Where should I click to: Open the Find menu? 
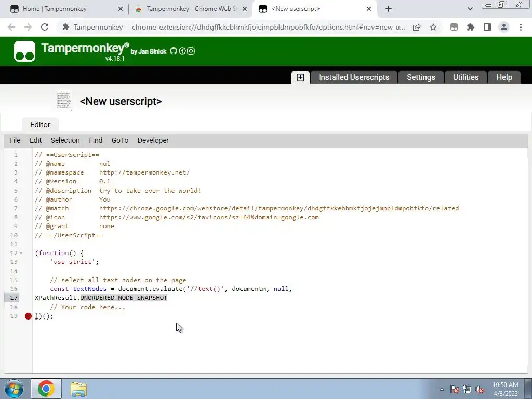coord(96,140)
